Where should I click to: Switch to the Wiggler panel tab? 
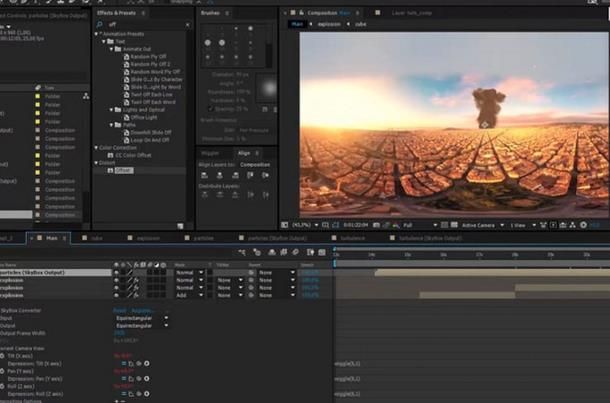coord(210,153)
